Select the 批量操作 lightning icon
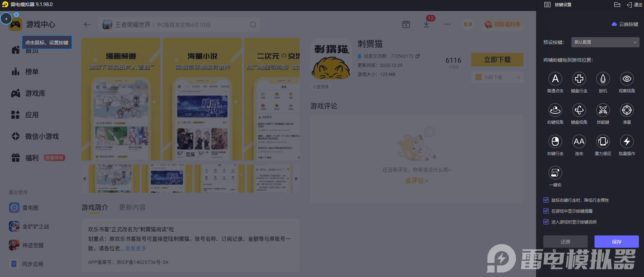This screenshot has width=644, height=277. (x=627, y=141)
